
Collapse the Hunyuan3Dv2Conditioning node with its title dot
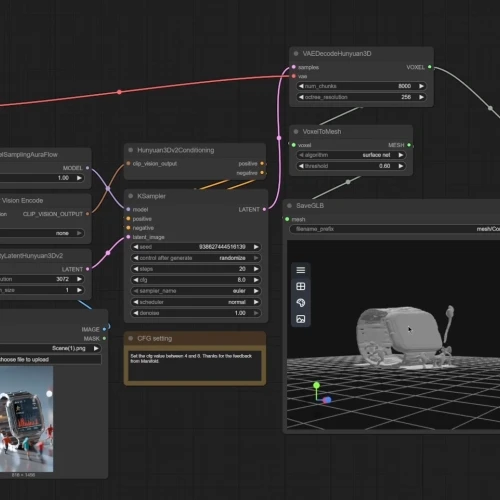[x=131, y=150]
